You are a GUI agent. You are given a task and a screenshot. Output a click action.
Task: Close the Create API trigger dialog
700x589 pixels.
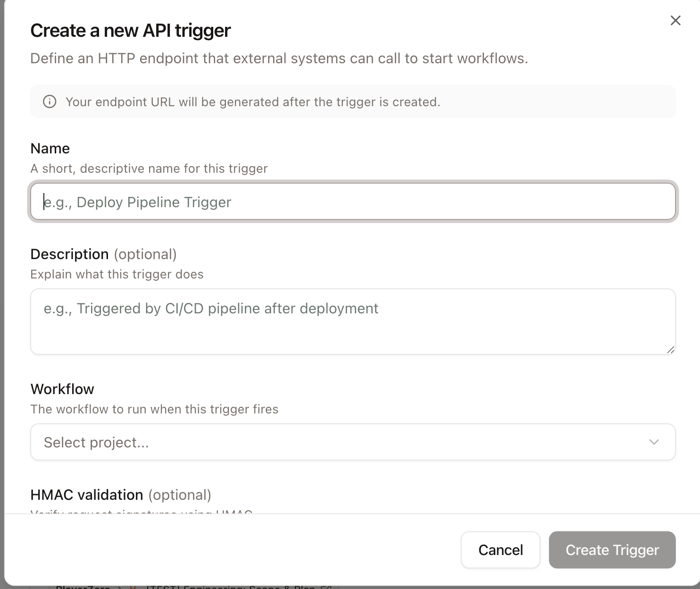[675, 20]
